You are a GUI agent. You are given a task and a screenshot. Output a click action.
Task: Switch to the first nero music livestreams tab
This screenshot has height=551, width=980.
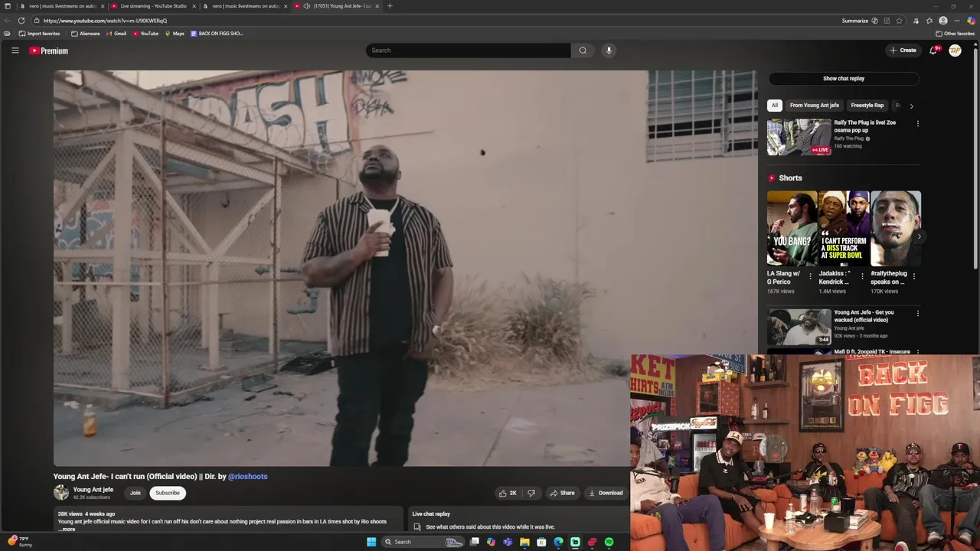click(61, 6)
